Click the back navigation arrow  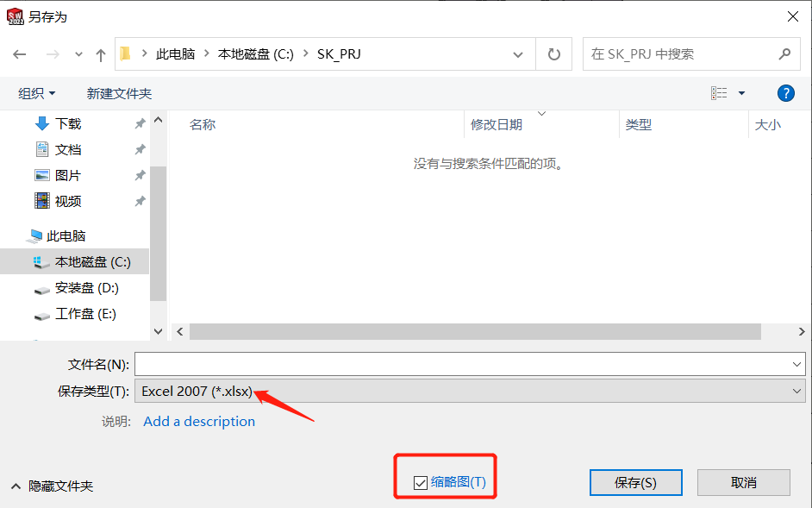tap(20, 53)
